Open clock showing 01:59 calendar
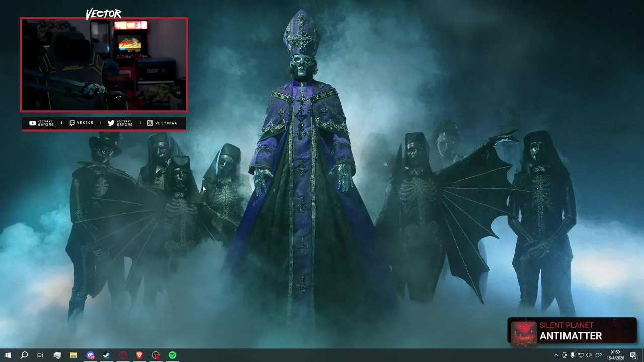Image resolution: width=644 pixels, height=362 pixels. coord(615,355)
